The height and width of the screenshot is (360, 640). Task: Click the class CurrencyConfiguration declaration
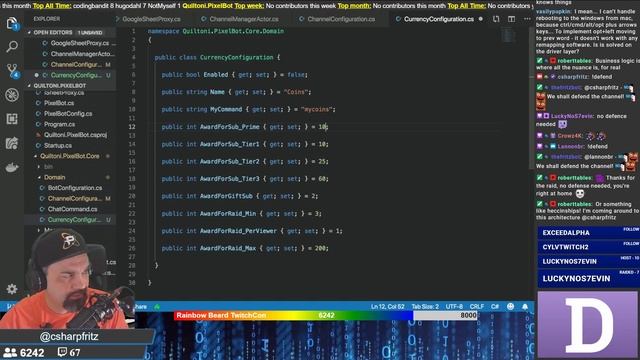point(217,58)
